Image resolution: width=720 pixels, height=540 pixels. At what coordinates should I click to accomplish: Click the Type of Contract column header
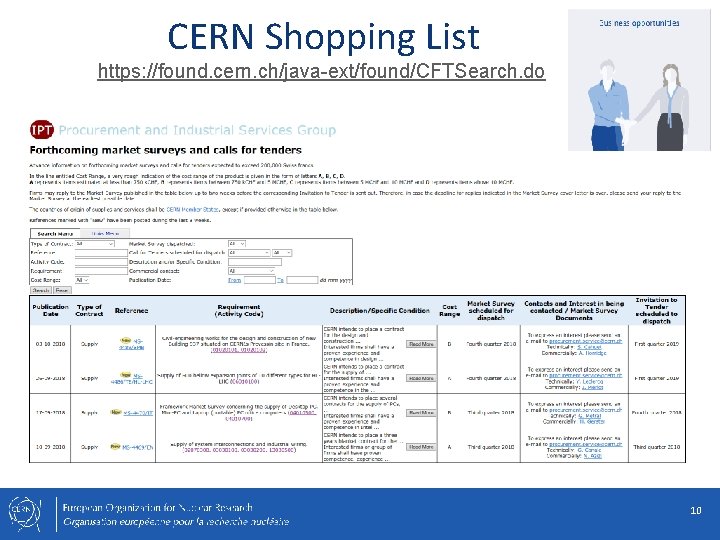pos(90,310)
